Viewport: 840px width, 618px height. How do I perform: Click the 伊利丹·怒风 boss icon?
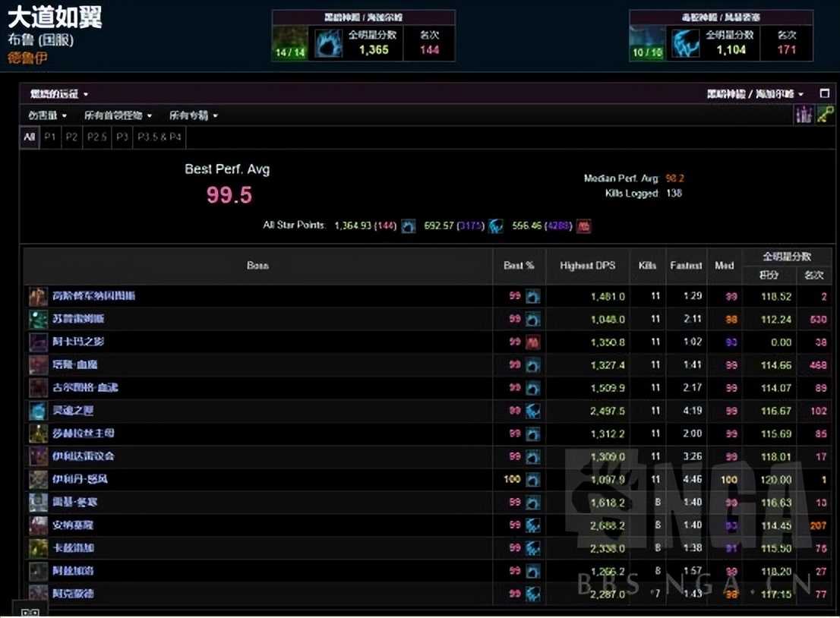[38, 480]
